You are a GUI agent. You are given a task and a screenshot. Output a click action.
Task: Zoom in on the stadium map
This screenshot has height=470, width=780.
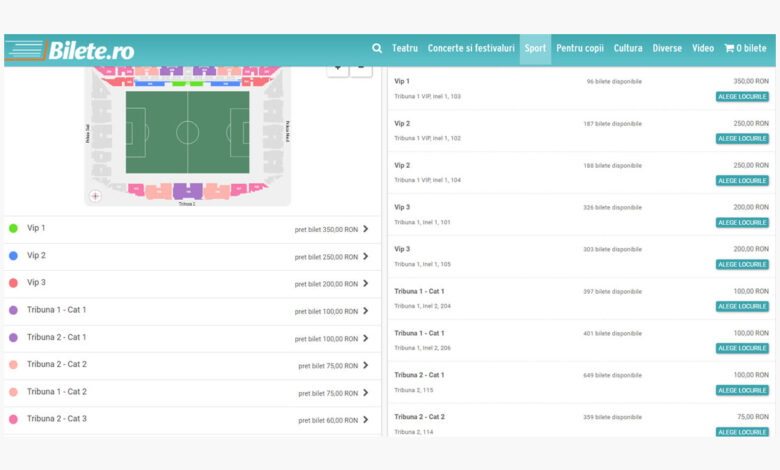click(338, 68)
